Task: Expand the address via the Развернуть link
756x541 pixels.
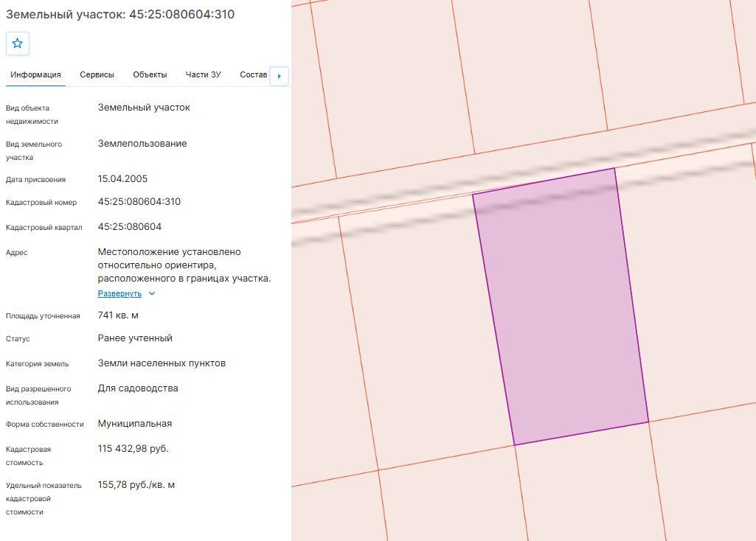Action: (x=119, y=293)
